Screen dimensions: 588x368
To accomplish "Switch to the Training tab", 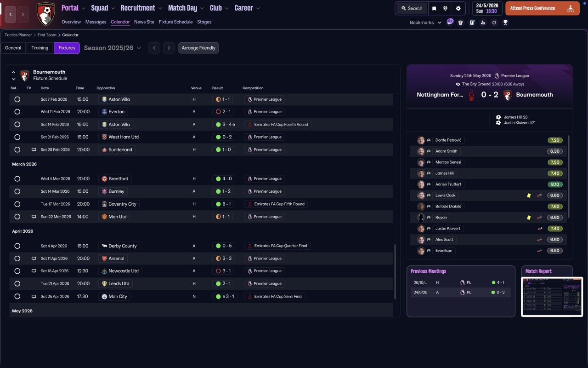I will click(x=40, y=48).
